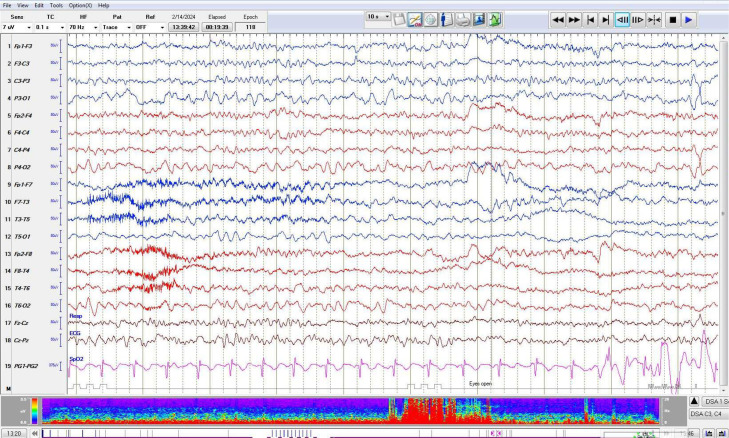Image resolution: width=729 pixels, height=438 pixels.
Task: Open the Edit menu
Action: 39,6
